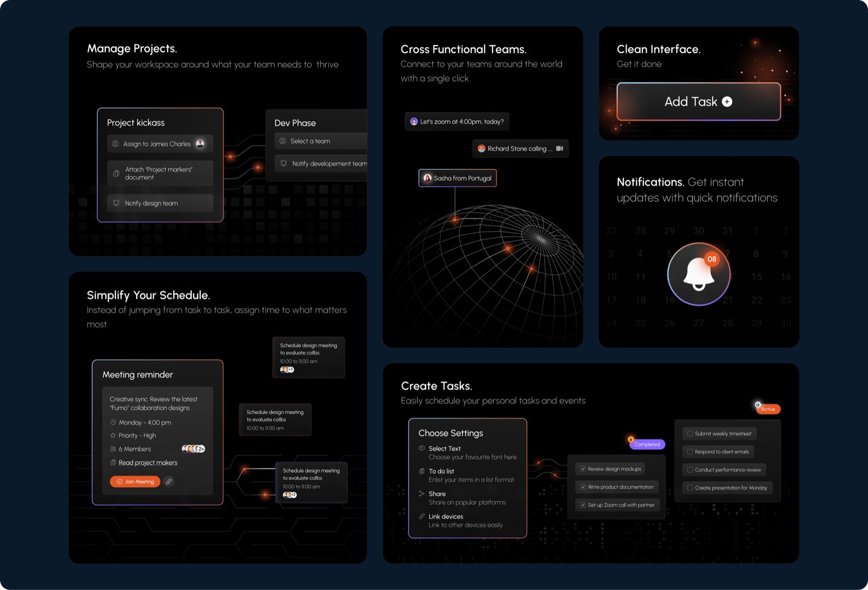Click the 12 badge on the Active label
The image size is (868, 590).
(758, 405)
